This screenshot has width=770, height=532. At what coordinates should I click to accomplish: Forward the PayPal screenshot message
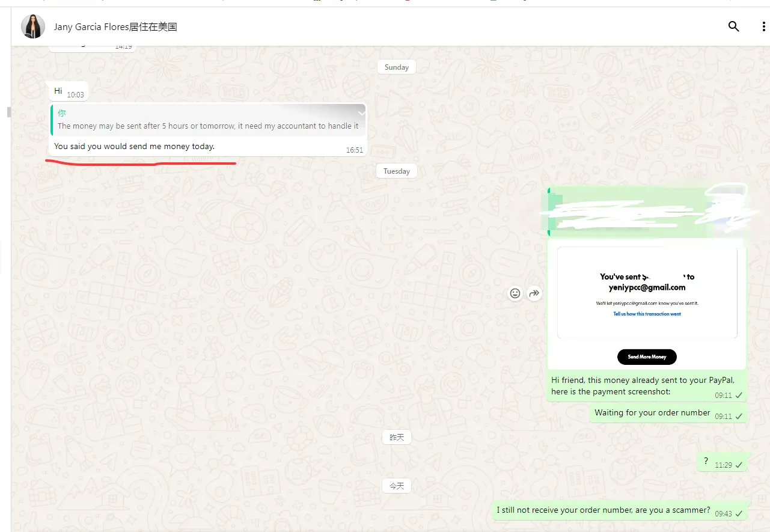pyautogui.click(x=534, y=293)
